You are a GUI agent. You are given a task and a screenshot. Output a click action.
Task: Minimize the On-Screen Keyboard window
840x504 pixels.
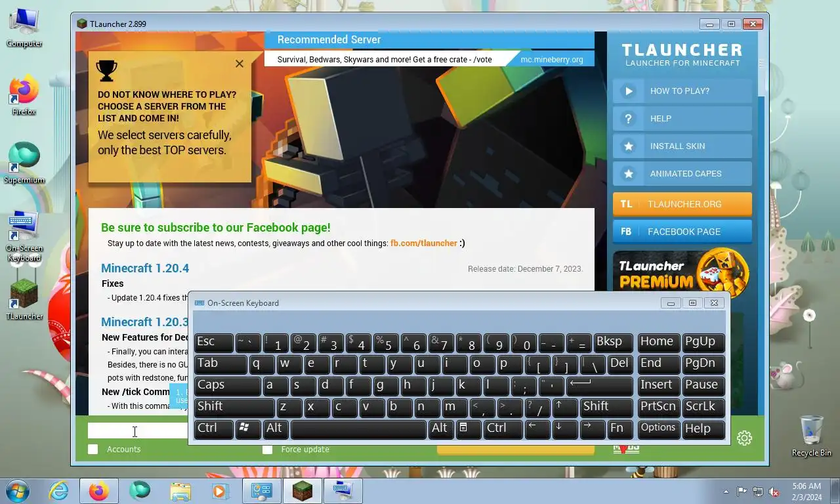click(x=671, y=303)
